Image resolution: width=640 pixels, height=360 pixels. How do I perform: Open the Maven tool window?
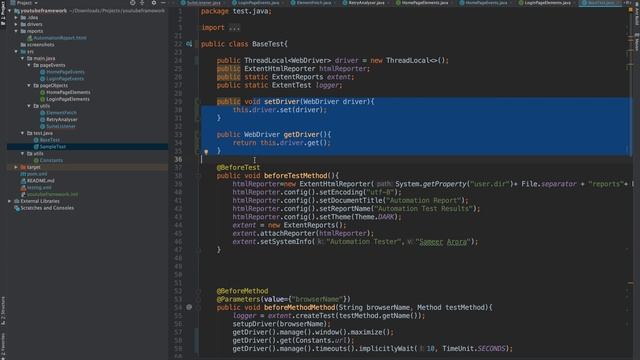(x=636, y=42)
